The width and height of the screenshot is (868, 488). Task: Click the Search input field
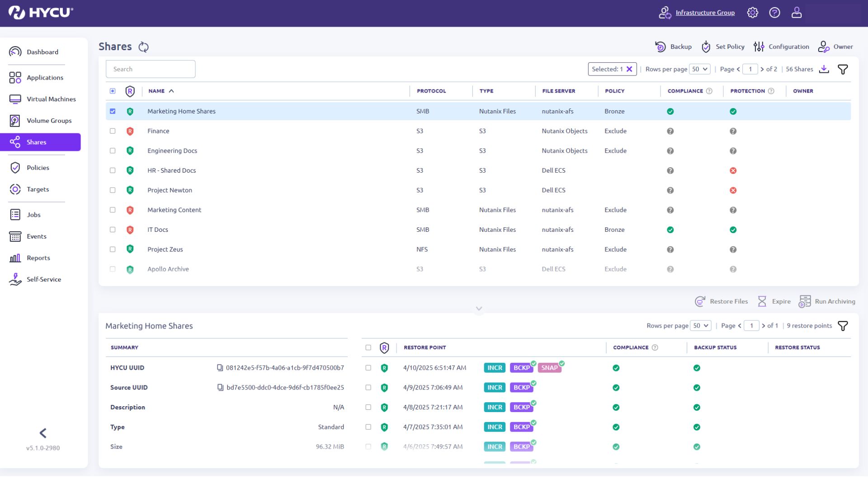click(x=151, y=69)
